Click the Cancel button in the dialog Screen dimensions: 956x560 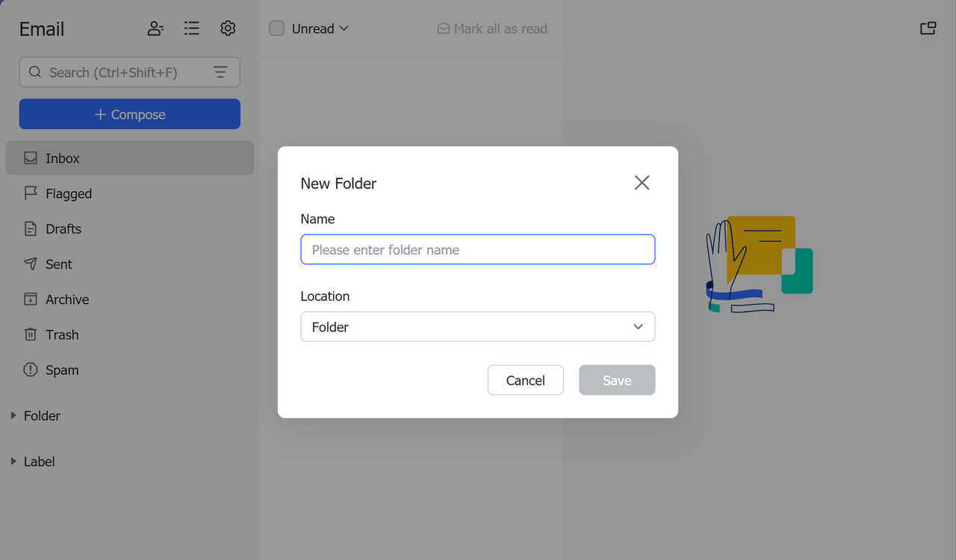[x=525, y=380]
